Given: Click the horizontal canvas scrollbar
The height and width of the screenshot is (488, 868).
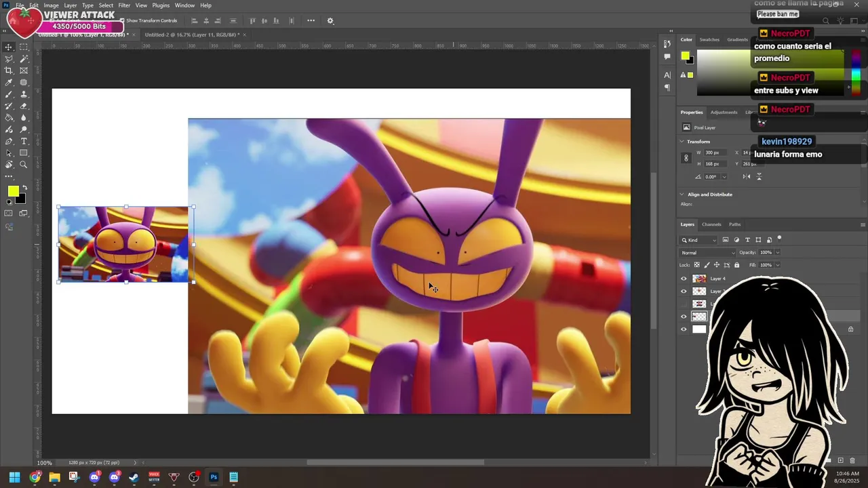Looking at the screenshot, I should click(x=395, y=463).
